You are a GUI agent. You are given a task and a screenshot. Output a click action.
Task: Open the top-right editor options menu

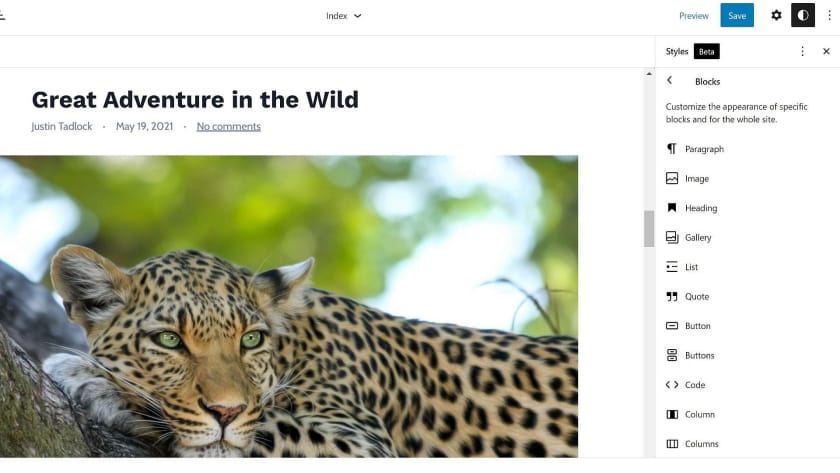pyautogui.click(x=829, y=16)
